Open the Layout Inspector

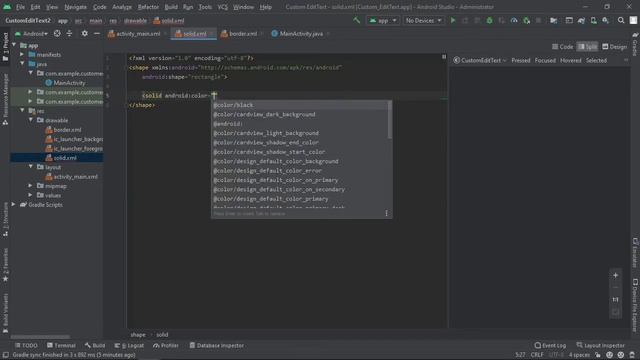pos(601,346)
